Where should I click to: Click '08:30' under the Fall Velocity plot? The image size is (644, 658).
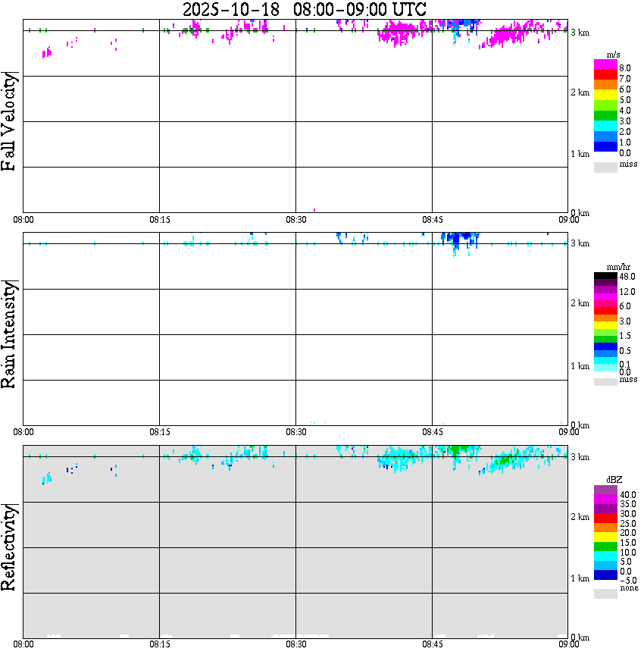pos(296,220)
